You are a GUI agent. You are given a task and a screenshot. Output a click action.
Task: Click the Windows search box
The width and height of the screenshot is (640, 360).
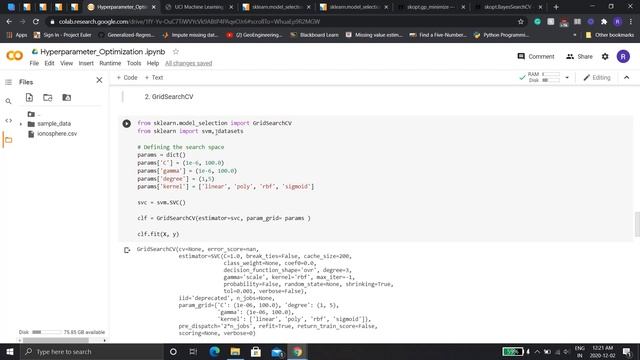pyautogui.click(x=92, y=351)
